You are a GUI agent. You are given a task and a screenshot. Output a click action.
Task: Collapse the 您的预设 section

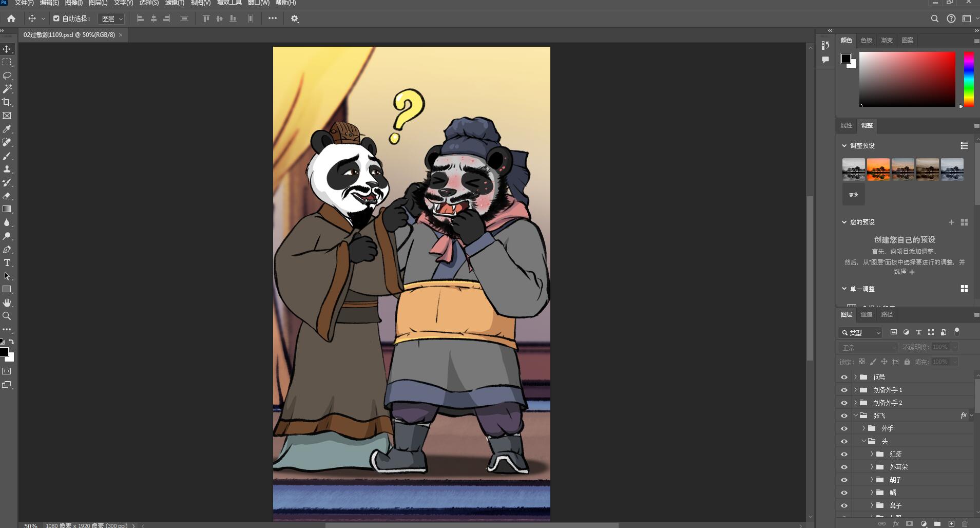coord(844,222)
